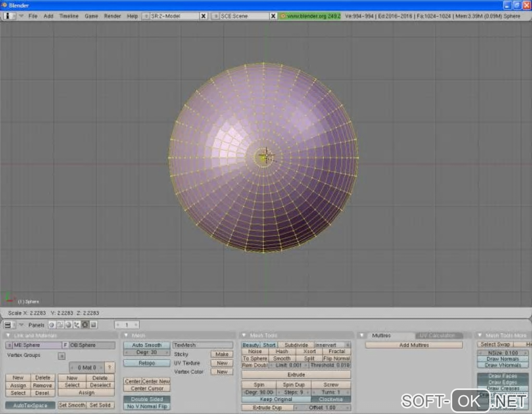Open the Innervert subdivide type dropdown

coord(332,345)
